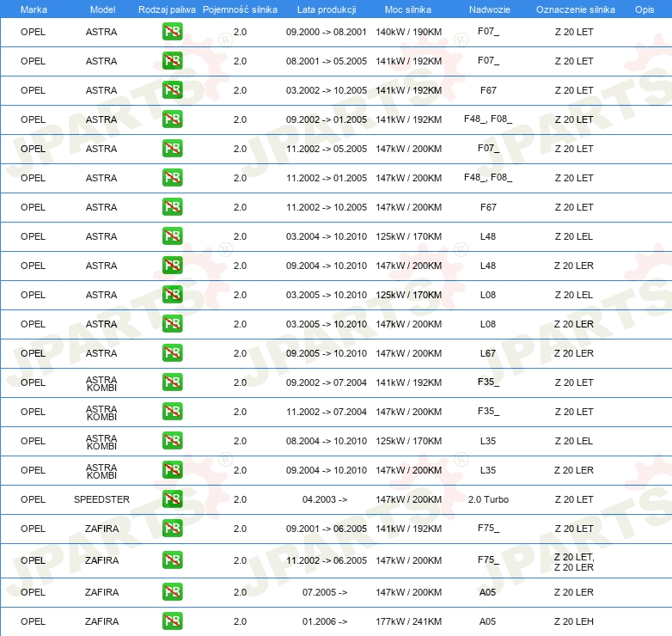Screen dimensions: 672x636
Task: Select fuel icon in 11.2002 -> 01.2005 row
Action: tap(172, 178)
